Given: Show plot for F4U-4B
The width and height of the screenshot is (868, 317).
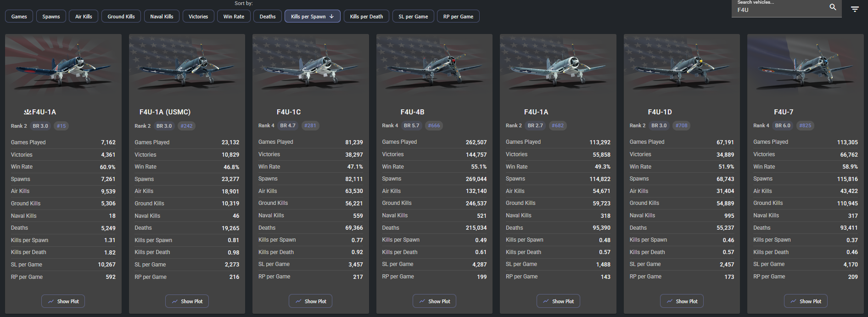Looking at the screenshot, I should click(434, 301).
